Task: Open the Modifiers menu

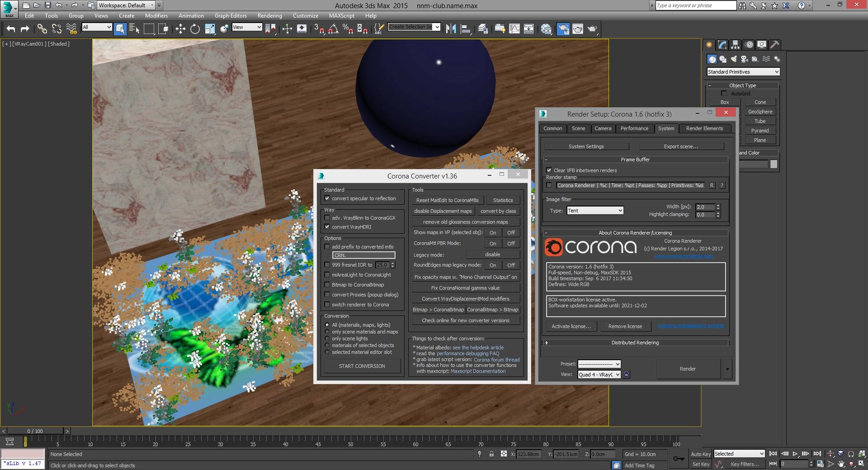Action: click(x=156, y=15)
